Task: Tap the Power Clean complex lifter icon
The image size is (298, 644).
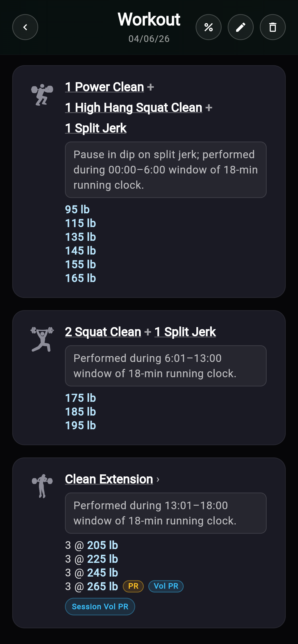Action: click(x=42, y=95)
